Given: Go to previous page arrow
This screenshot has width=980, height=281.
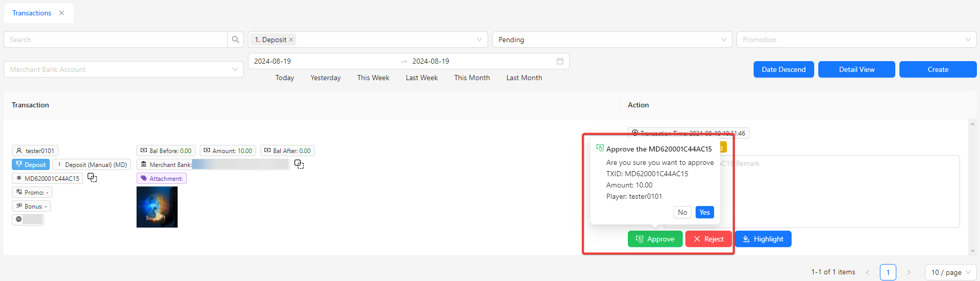Looking at the screenshot, I should point(868,272).
